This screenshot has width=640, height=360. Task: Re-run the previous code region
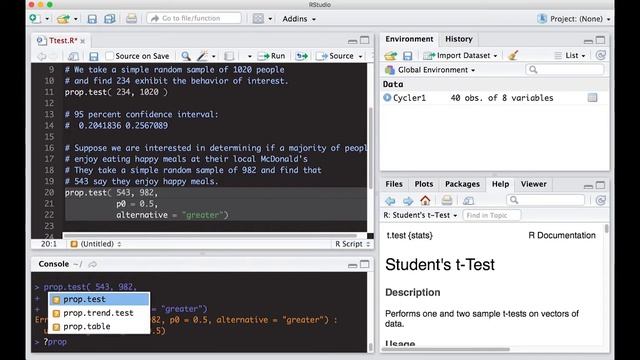point(302,56)
